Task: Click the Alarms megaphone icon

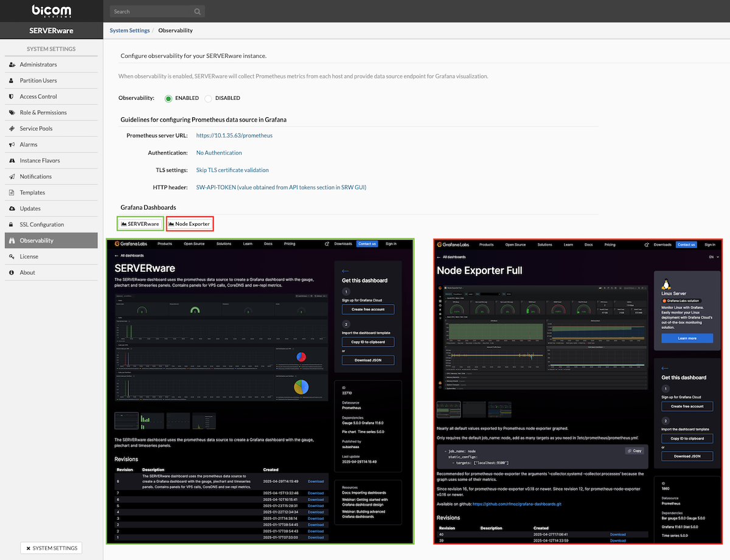Action: coord(13,145)
